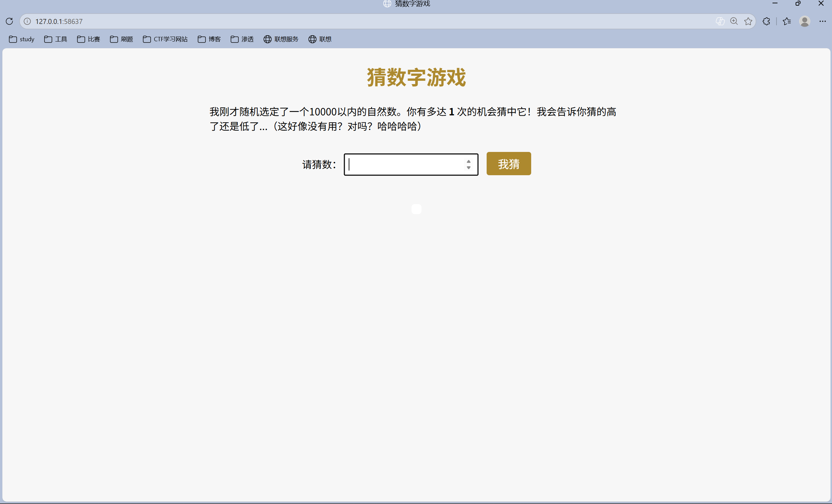Click the address bar URL 127.0.0.1:58637
This screenshot has width=832, height=504.
pyautogui.click(x=59, y=21)
